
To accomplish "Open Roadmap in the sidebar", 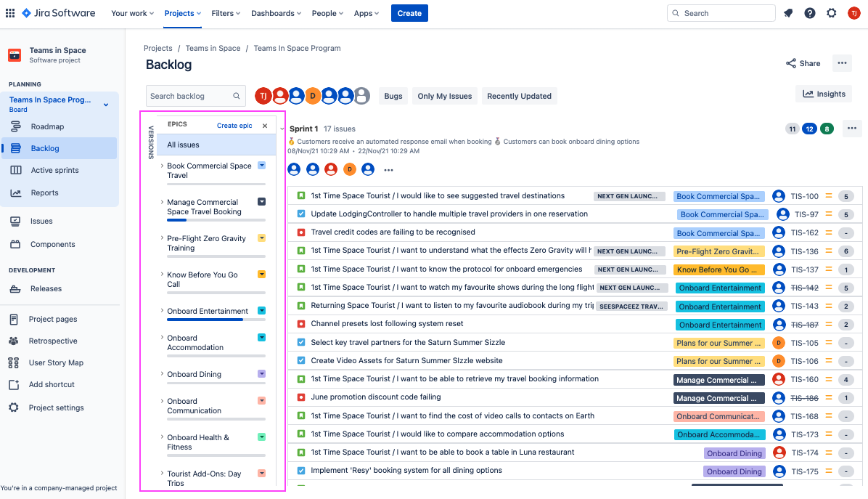I will point(47,126).
